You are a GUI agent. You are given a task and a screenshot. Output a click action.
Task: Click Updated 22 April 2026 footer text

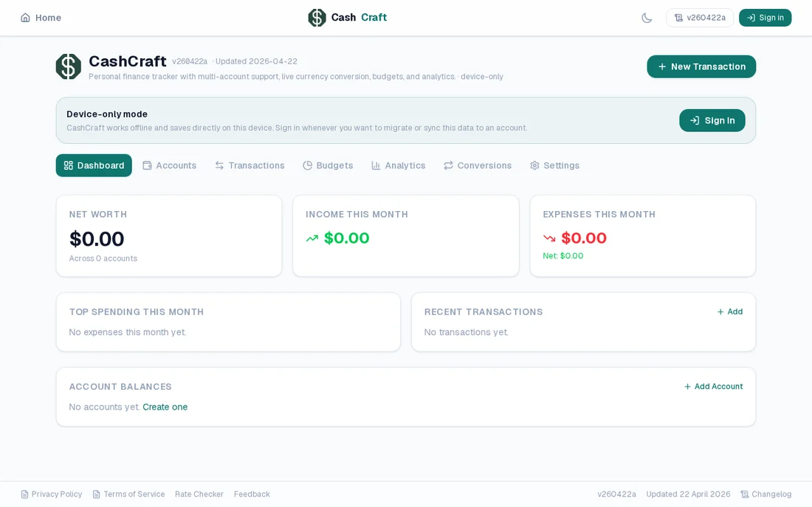pyautogui.click(x=688, y=494)
